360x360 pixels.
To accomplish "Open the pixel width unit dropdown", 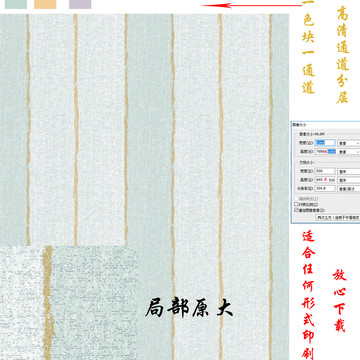I will (349, 143).
